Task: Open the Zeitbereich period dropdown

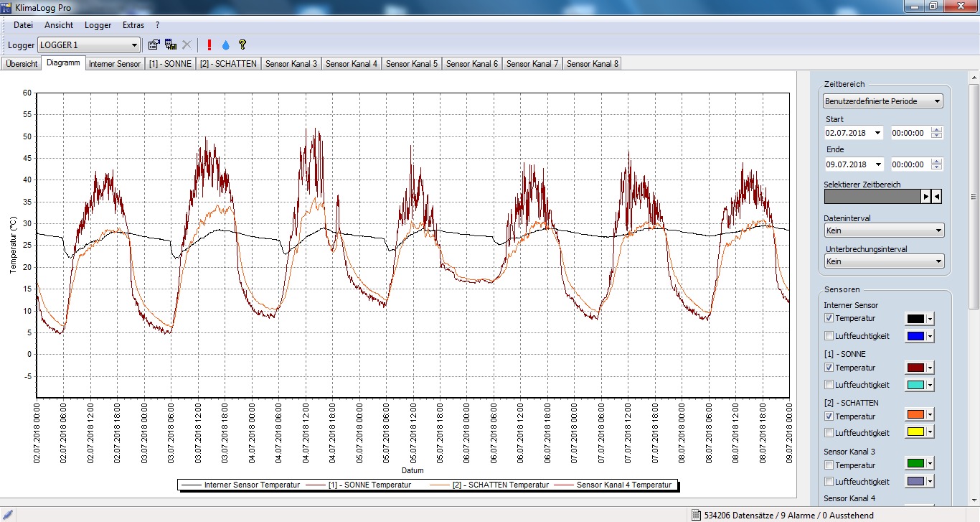Action: click(x=938, y=101)
